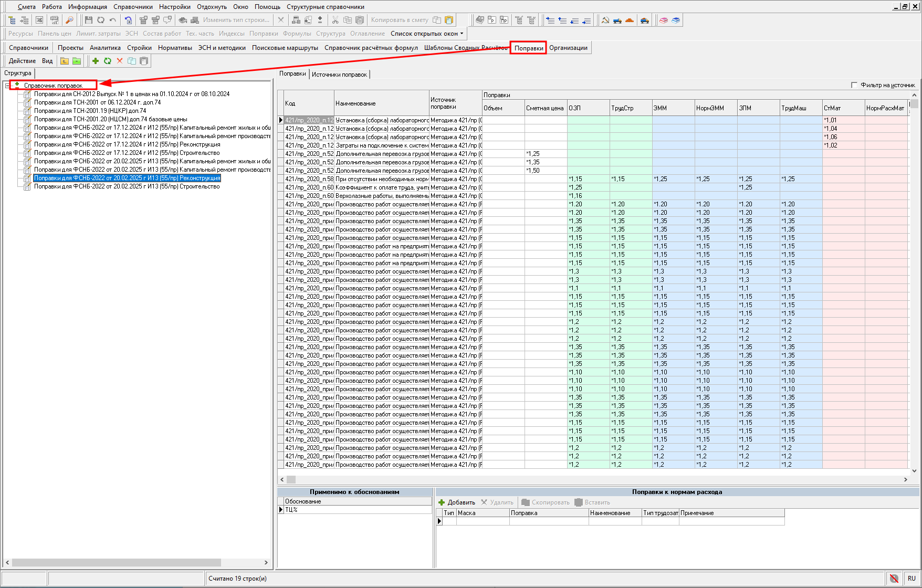
Task: Click the PDF export toolbar icon
Action: tap(54, 20)
